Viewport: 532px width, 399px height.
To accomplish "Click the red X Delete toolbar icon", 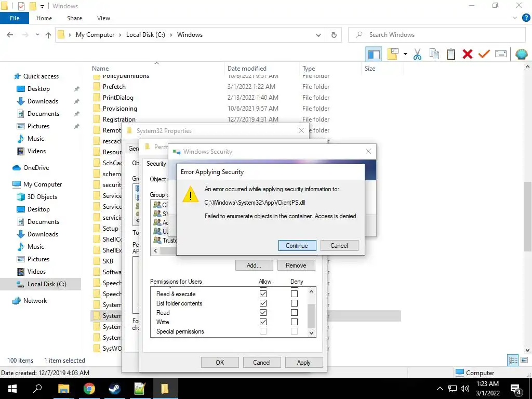I will (468, 54).
